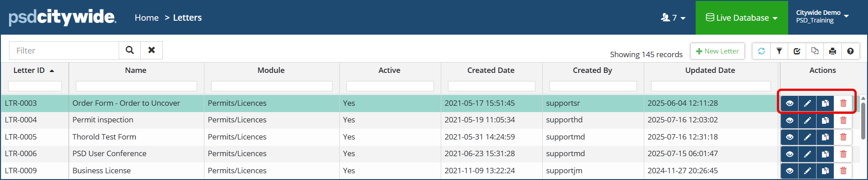Viewport: 868px width, 180px height.
Task: Click the select-all checkmark toolbar icon
Action: coord(797,51)
